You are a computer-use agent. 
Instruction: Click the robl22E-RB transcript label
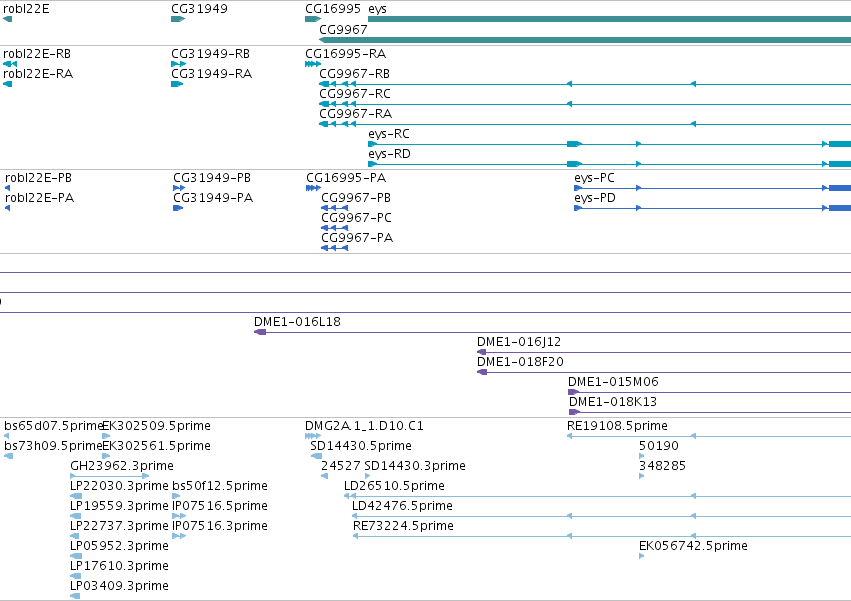point(37,54)
